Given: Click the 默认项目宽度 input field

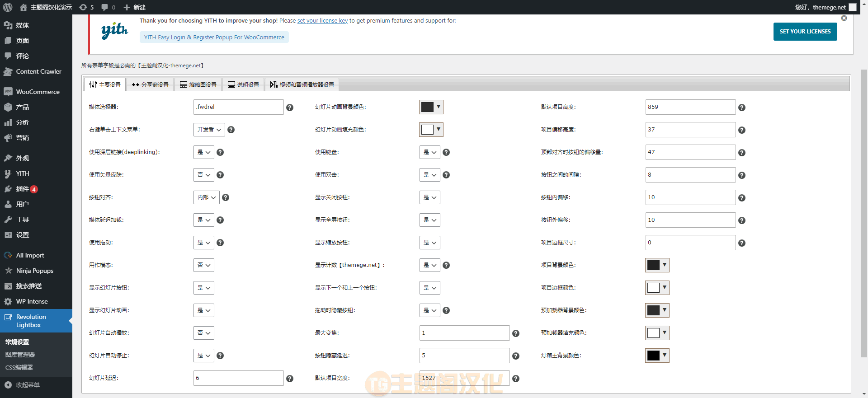Looking at the screenshot, I should coord(465,378).
